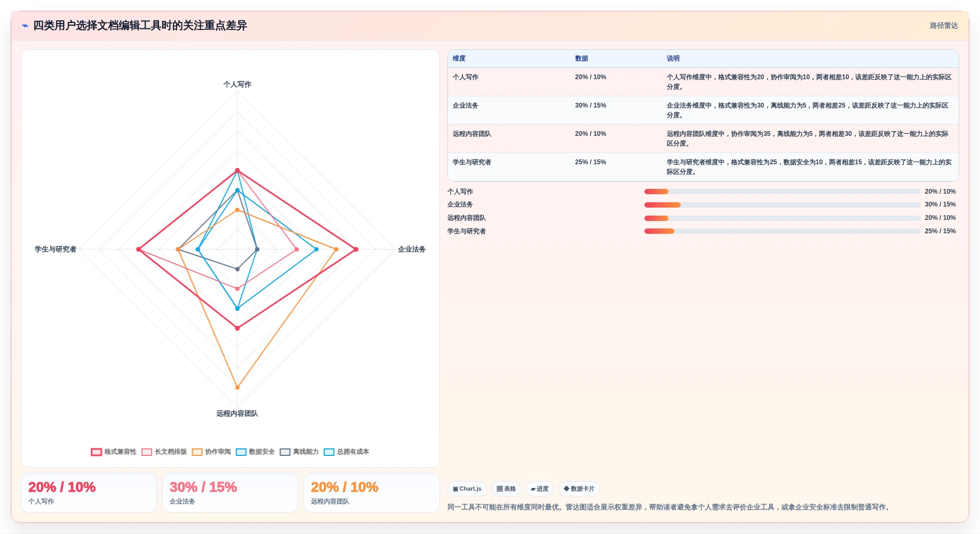This screenshot has width=980, height=534.
Task: Click the 学生与研究者 progress bar
Action: tap(782, 231)
